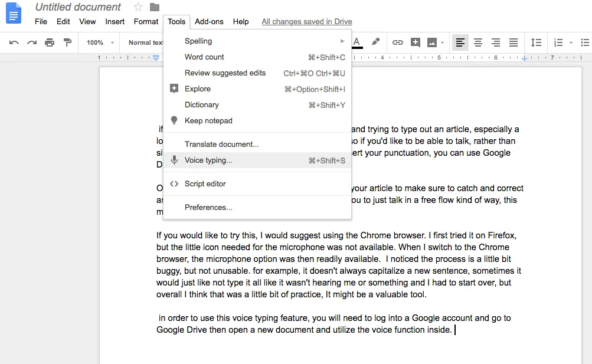Open the move-to-folder icon
This screenshot has height=364, width=592.
tap(155, 7)
